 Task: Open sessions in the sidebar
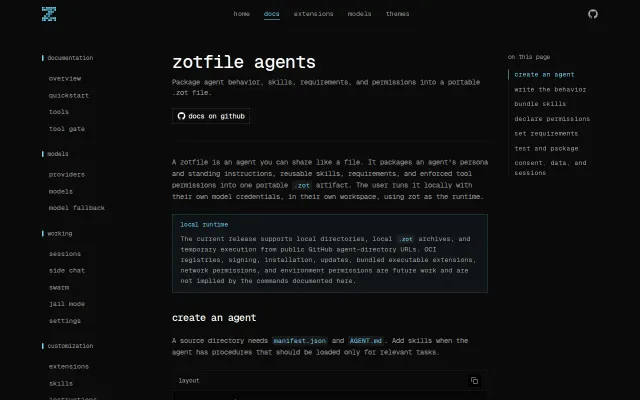click(x=65, y=254)
